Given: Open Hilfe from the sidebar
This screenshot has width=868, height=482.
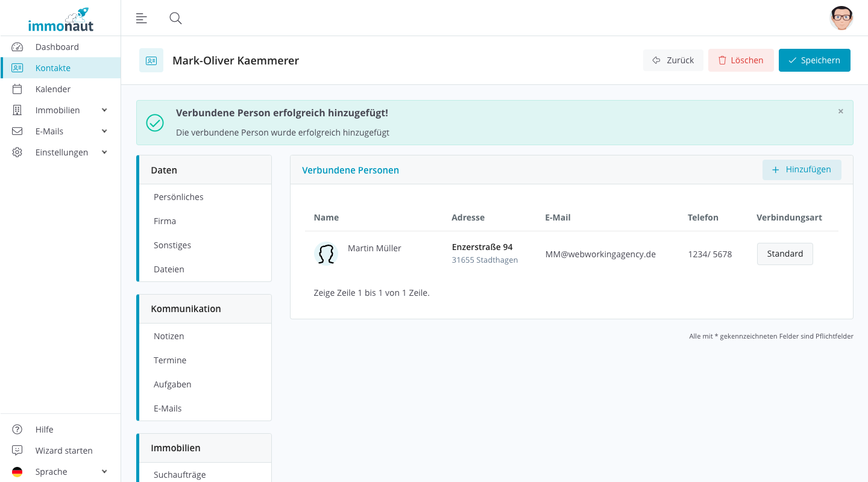Looking at the screenshot, I should tap(44, 430).
